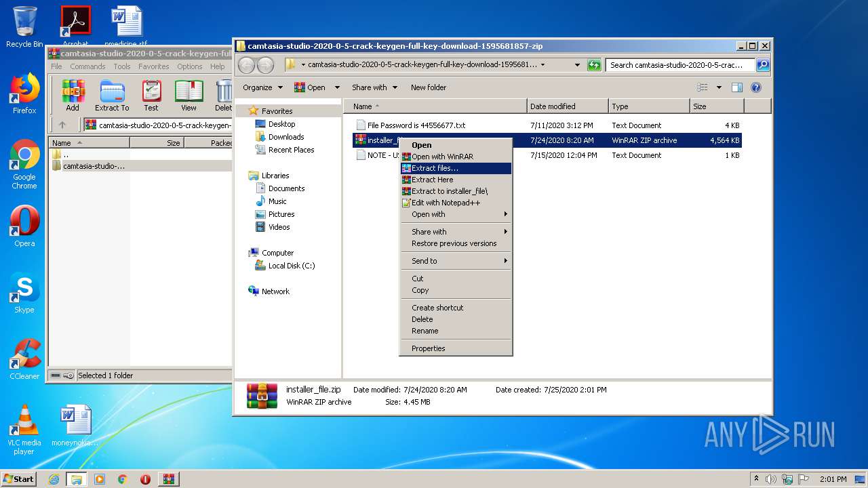Open the Organize dropdown

pos(262,87)
